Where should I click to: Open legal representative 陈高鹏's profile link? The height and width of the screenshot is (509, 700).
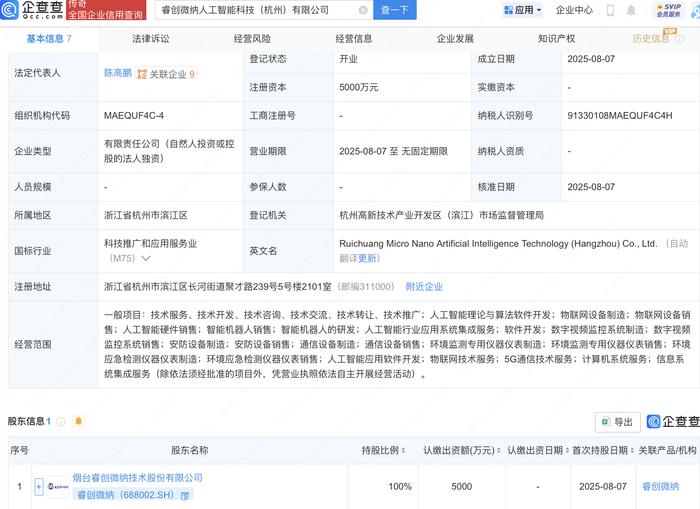pyautogui.click(x=118, y=73)
